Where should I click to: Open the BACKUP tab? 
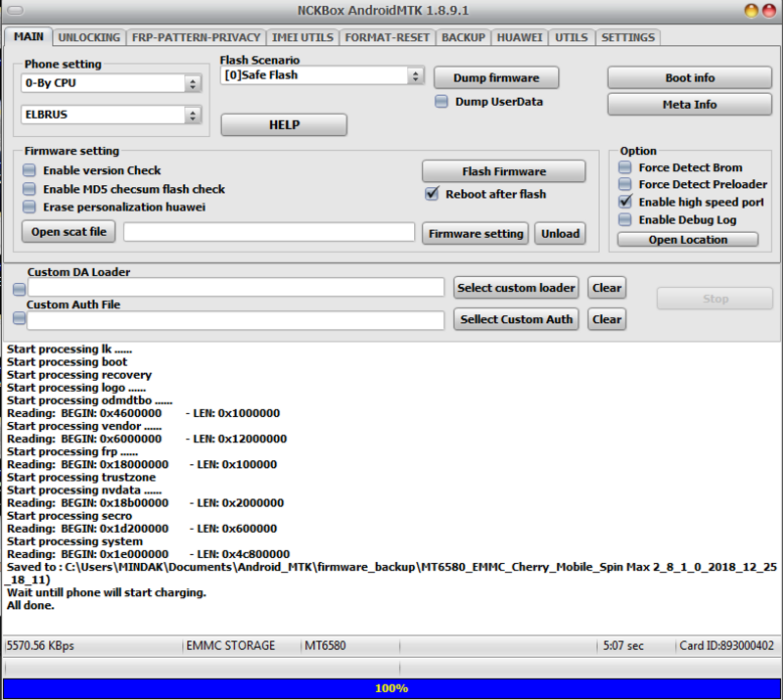tap(463, 37)
